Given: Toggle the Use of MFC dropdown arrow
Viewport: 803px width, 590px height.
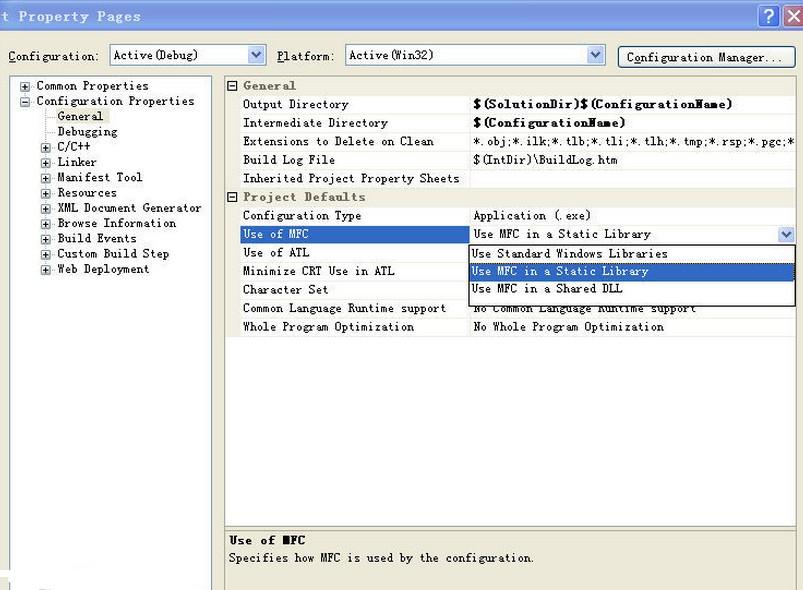Looking at the screenshot, I should 786,235.
